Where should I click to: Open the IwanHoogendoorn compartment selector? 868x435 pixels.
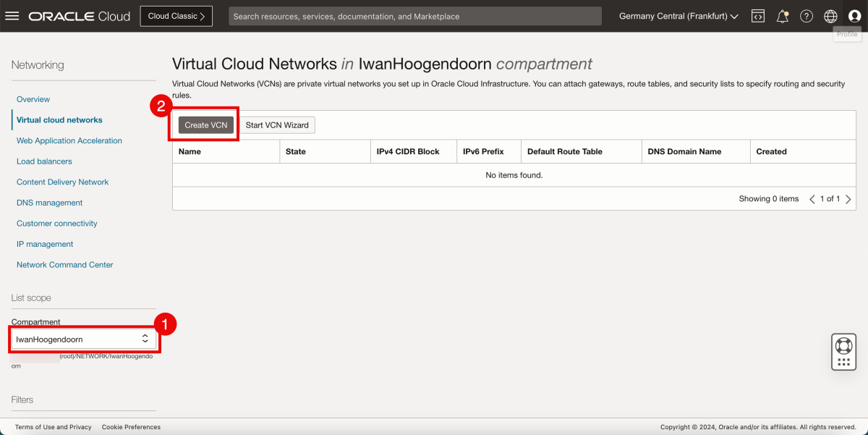83,337
